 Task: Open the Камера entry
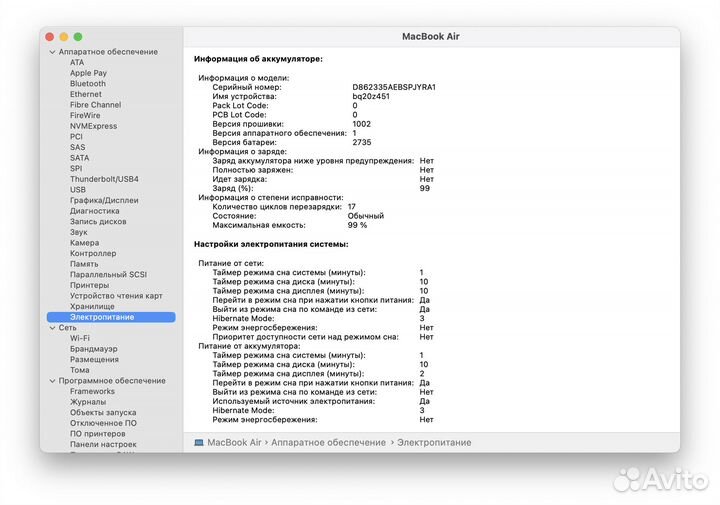[84, 243]
